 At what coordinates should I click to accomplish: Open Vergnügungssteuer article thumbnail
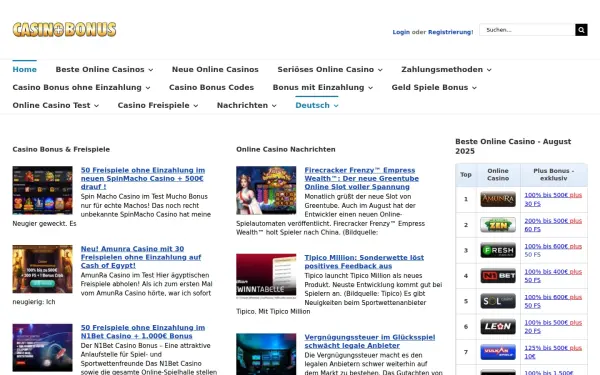[266, 354]
